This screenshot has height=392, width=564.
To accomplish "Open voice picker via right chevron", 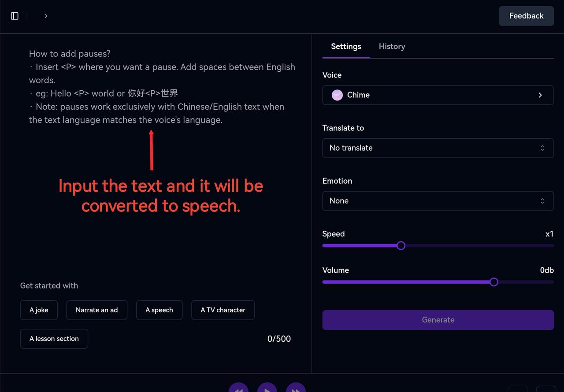I will click(540, 95).
